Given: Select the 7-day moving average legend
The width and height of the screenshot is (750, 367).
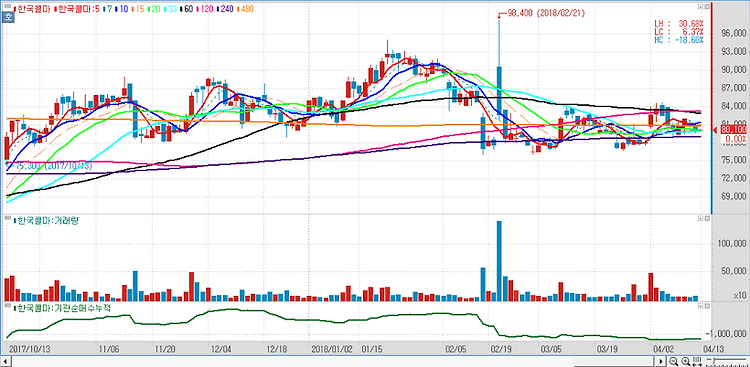Looking at the screenshot, I should point(108,9).
